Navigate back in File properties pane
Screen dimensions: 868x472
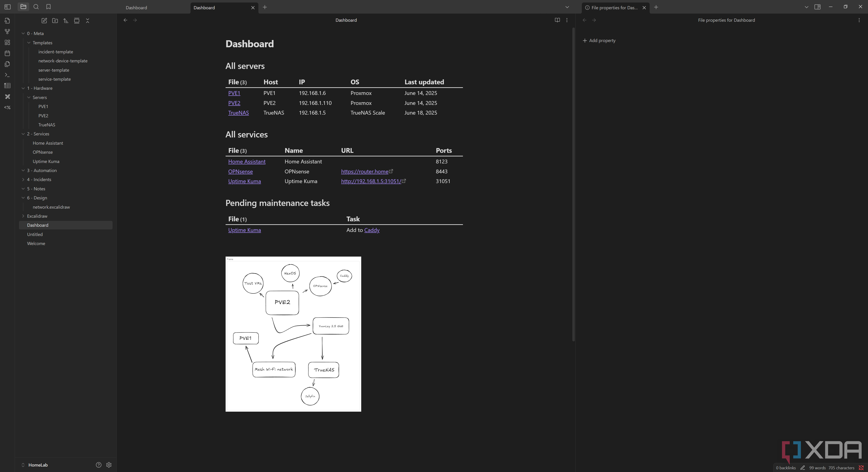tap(585, 20)
